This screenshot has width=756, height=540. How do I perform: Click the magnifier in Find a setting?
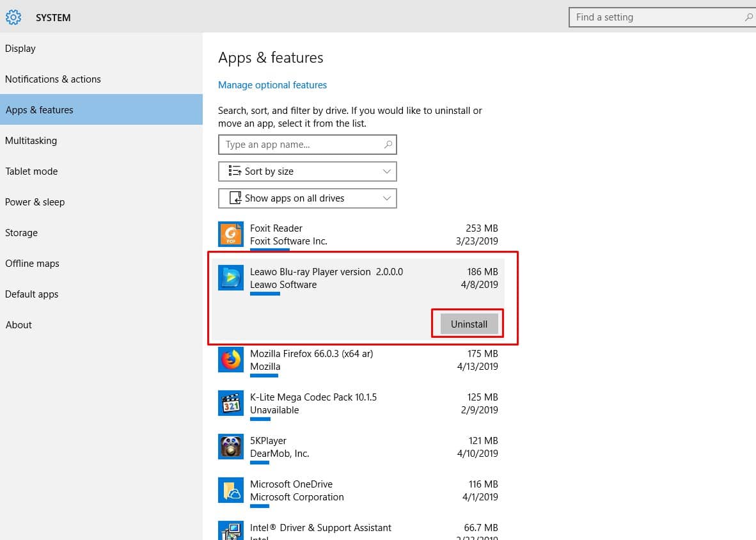(748, 17)
